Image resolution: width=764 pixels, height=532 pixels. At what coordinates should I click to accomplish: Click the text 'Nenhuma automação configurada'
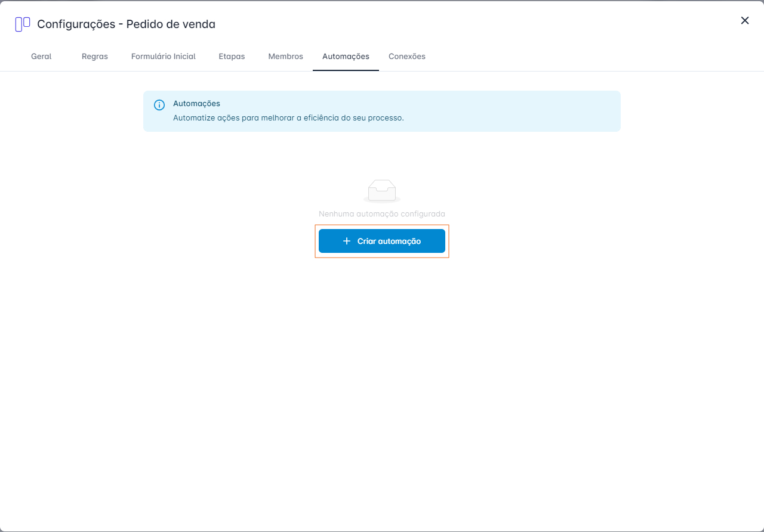coord(382,214)
